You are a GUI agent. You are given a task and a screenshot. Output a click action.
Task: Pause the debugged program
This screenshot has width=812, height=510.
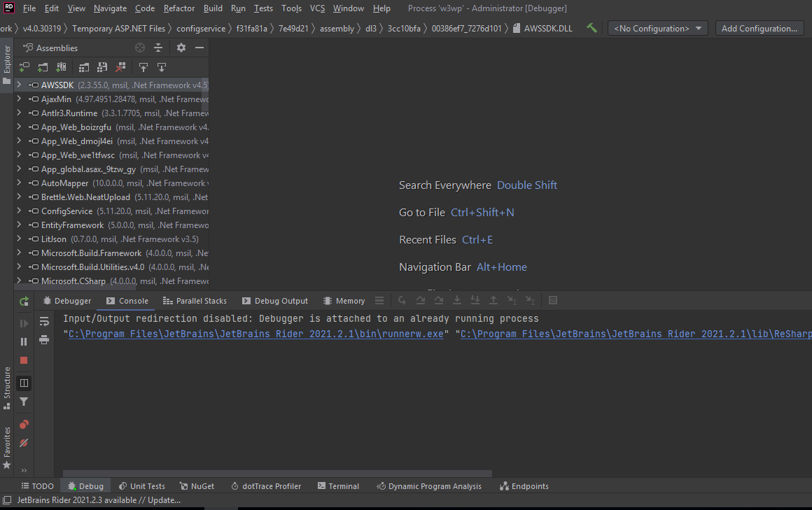24,341
